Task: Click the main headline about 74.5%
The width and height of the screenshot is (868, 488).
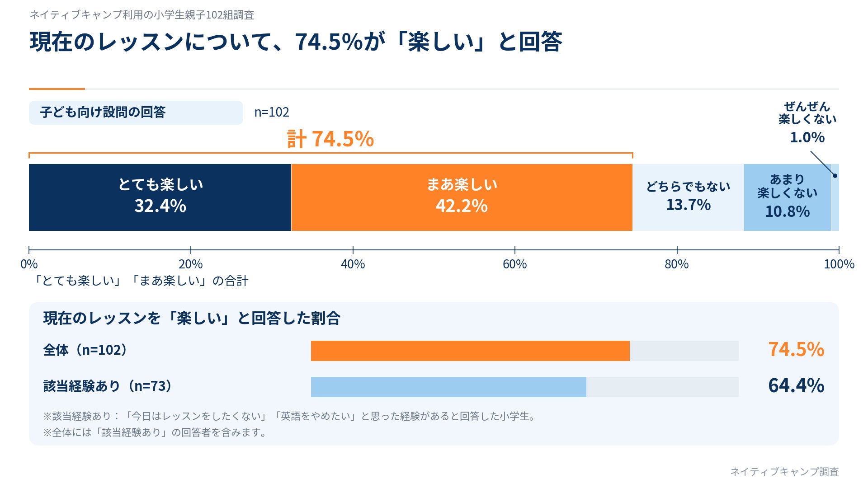Action: (x=296, y=42)
